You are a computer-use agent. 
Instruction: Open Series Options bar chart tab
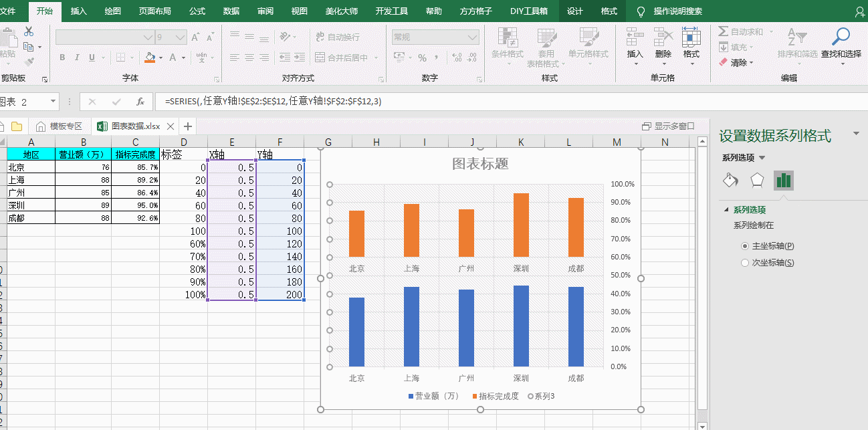point(784,180)
